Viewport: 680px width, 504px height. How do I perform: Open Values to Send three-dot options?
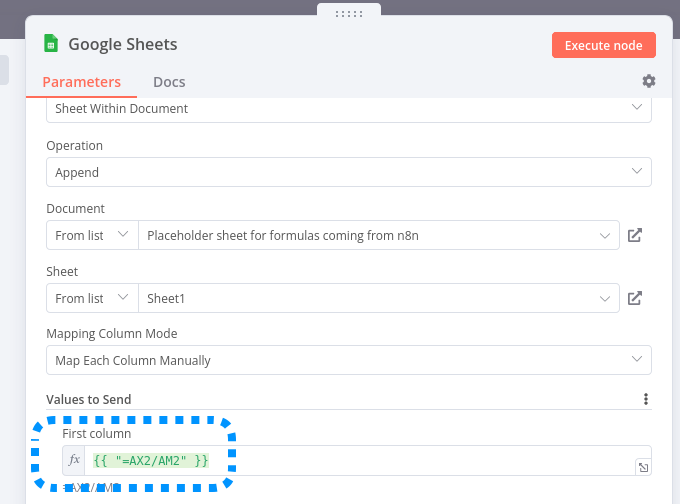tap(646, 399)
